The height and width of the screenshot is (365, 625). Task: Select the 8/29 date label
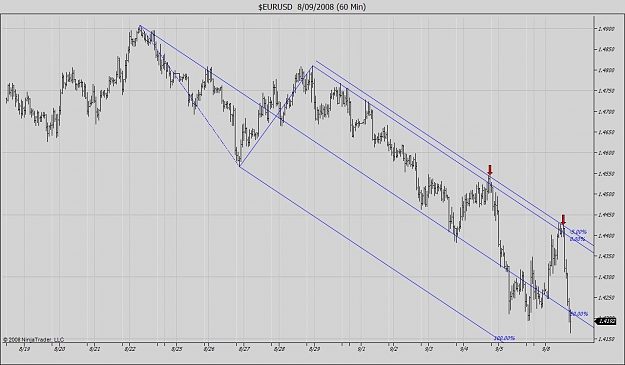pos(314,349)
